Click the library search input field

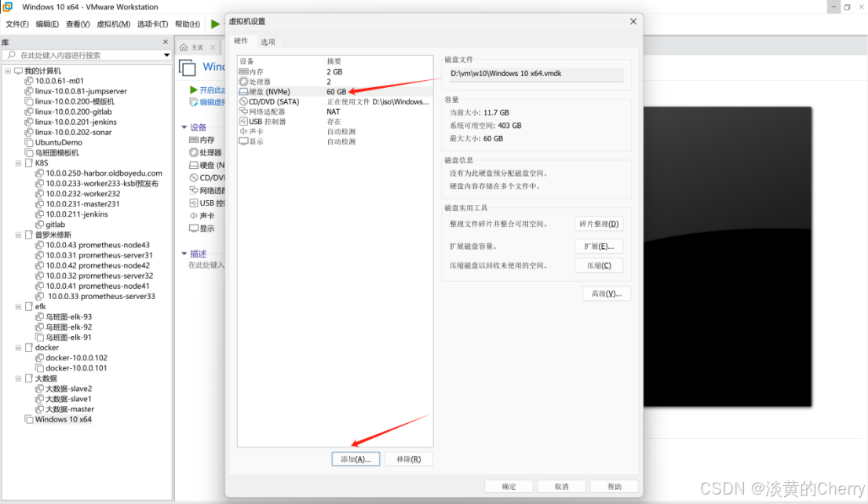pos(86,55)
